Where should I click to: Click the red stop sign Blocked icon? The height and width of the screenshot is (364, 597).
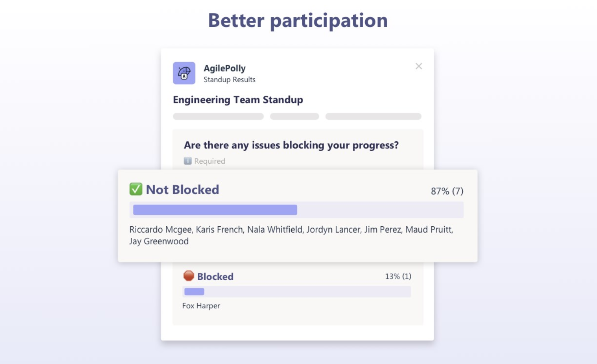[189, 276]
